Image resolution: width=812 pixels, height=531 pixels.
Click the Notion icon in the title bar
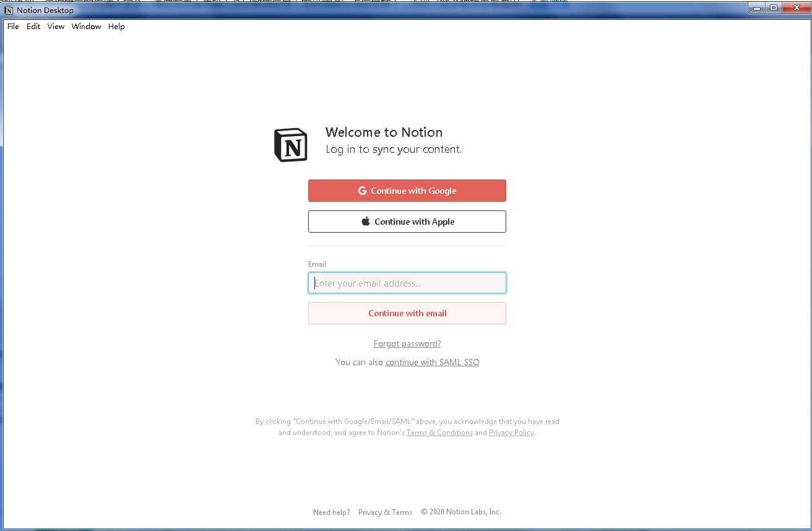click(9, 10)
